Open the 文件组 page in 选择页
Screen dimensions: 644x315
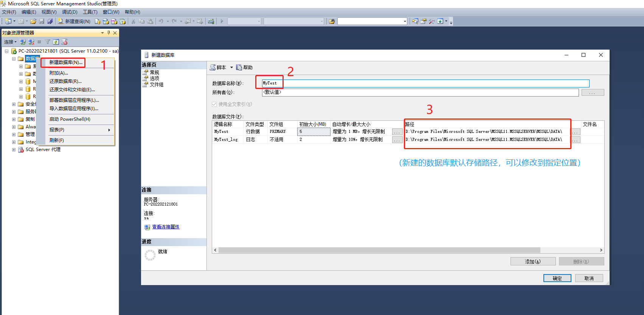tap(157, 84)
